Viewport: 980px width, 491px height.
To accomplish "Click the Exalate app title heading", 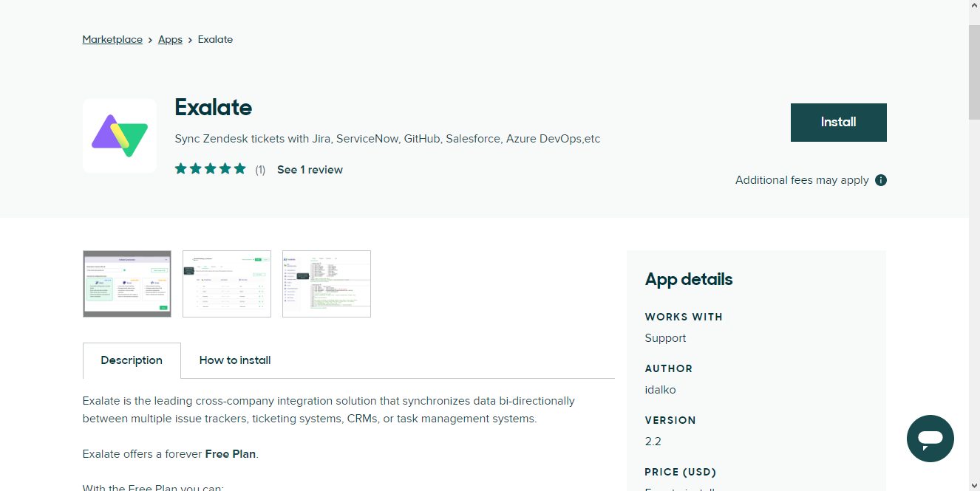I will 213,108.
